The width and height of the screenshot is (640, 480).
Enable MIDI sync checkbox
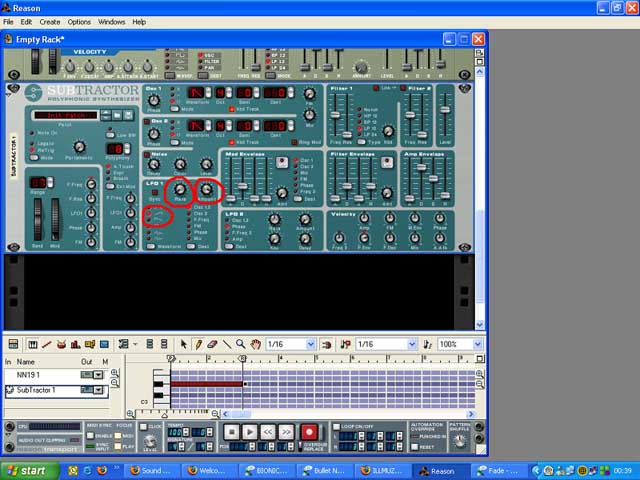pos(91,436)
